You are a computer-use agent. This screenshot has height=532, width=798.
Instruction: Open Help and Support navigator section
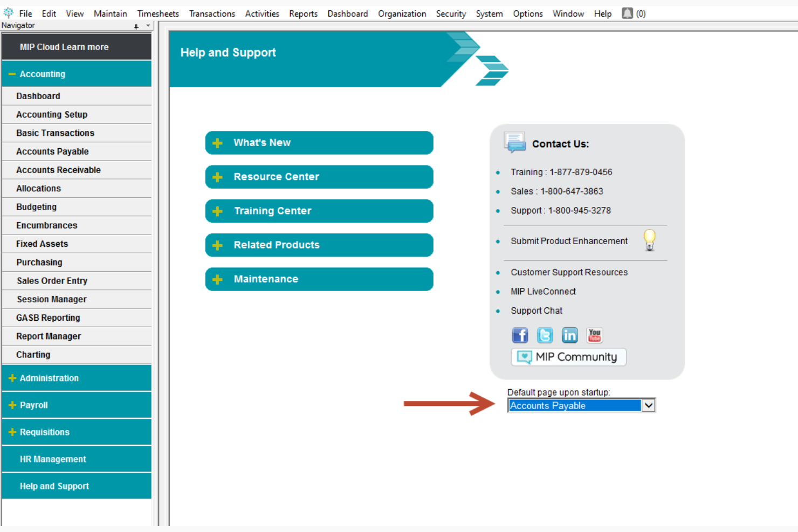77,486
